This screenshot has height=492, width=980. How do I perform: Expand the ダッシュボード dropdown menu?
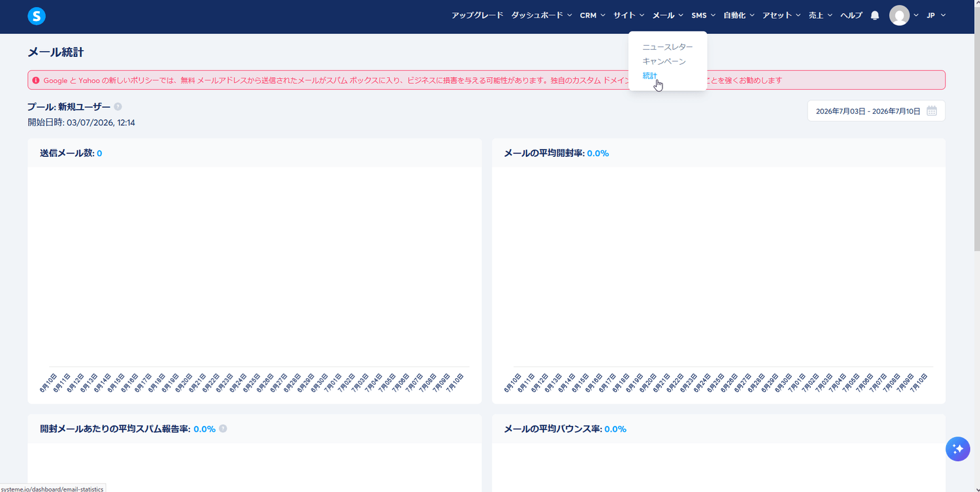542,15
